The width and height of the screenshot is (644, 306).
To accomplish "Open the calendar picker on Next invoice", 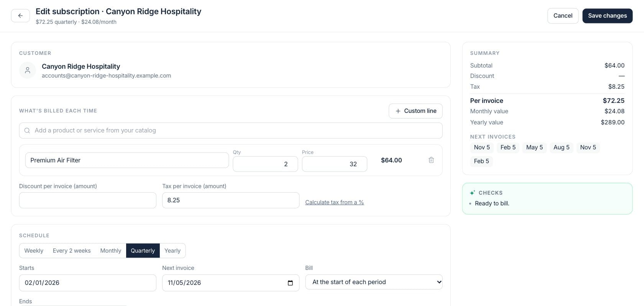I will (290, 283).
